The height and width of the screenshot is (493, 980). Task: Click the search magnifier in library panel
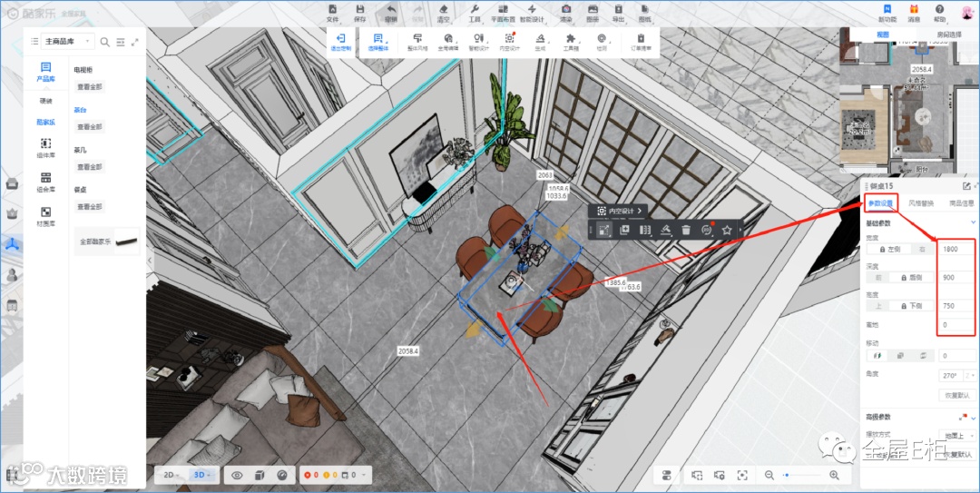(105, 42)
